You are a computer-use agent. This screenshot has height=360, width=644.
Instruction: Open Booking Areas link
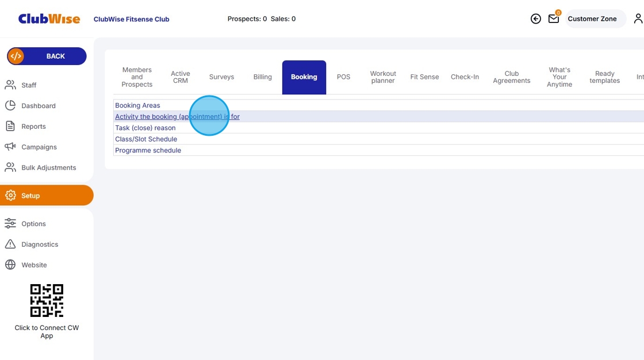(137, 105)
